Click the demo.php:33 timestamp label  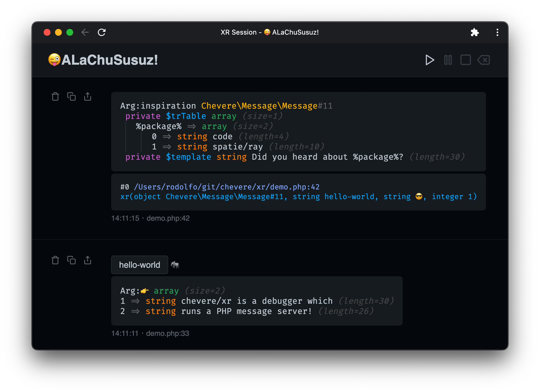[x=150, y=333]
